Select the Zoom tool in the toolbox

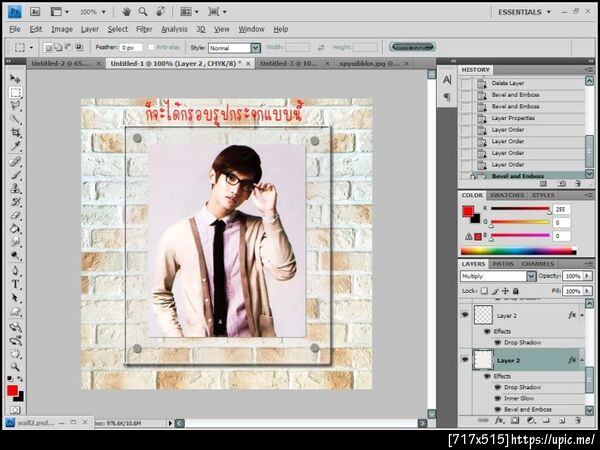click(15, 367)
